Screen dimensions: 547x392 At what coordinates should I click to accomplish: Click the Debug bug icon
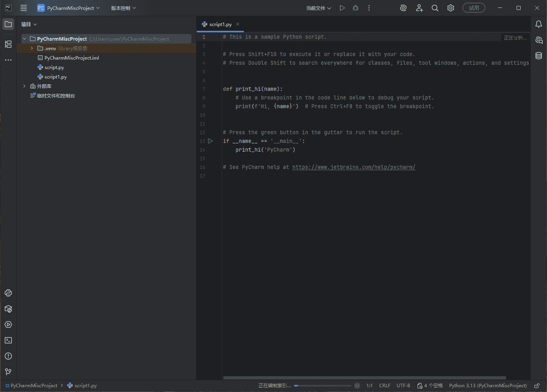[356, 8]
